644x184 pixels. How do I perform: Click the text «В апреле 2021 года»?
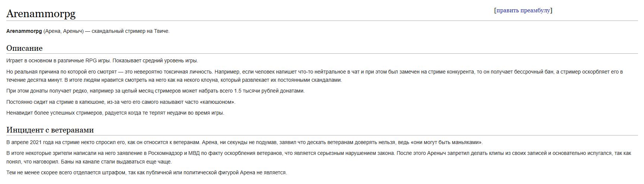pos(30,142)
